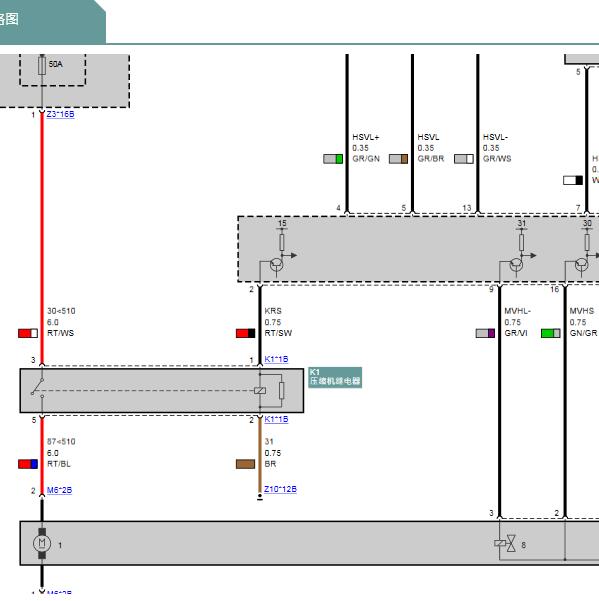599x601 pixels.
Task: Click the K1 relay coil symbol
Action: tap(260, 391)
